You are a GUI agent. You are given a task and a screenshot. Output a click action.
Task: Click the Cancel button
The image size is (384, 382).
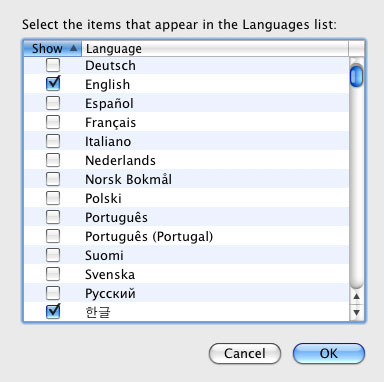[245, 353]
